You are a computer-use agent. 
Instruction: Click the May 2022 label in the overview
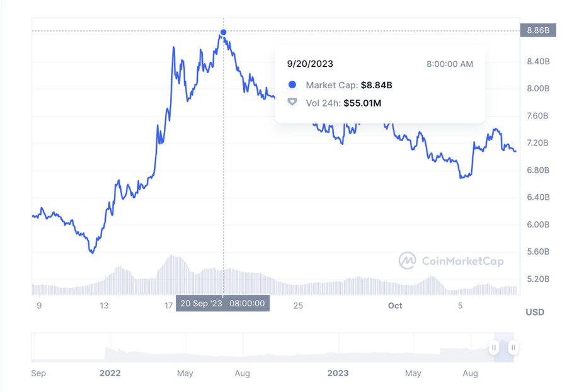pos(185,373)
